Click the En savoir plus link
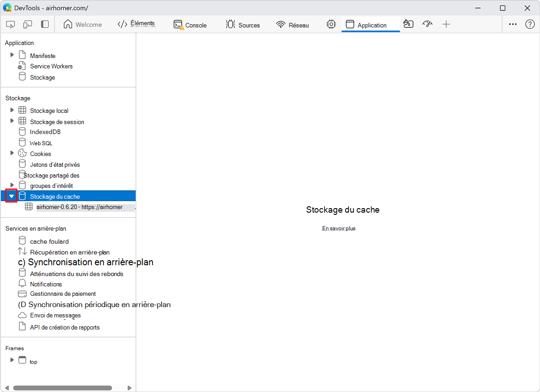The height and width of the screenshot is (392, 540). (x=339, y=228)
